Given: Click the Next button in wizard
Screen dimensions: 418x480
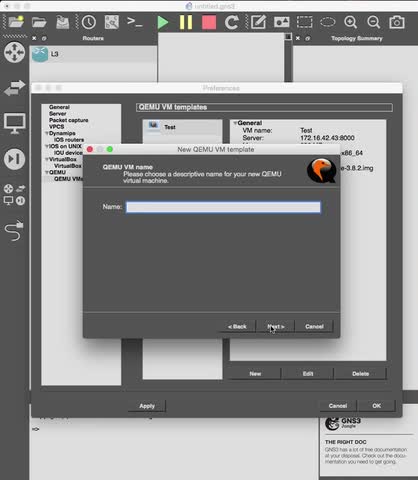Looking at the screenshot, I should click(276, 326).
